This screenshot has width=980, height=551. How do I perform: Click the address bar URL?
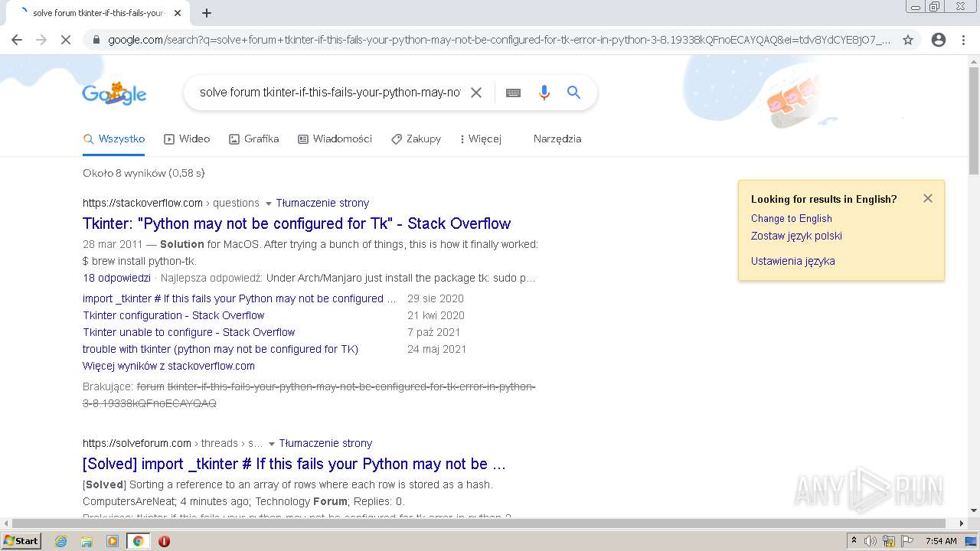pyautogui.click(x=499, y=40)
